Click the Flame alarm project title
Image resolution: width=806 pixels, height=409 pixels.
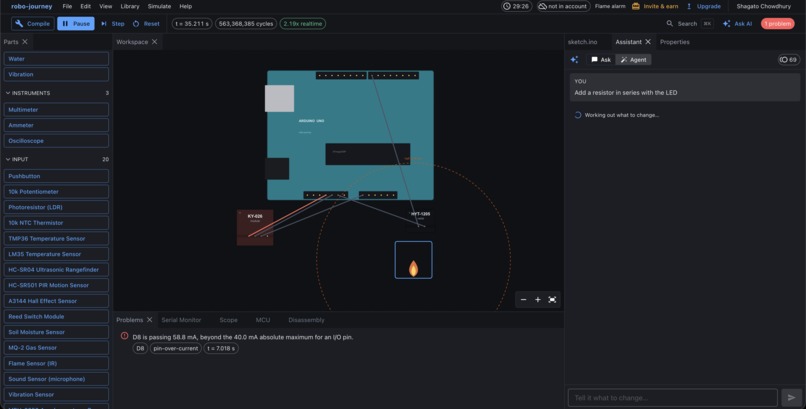[610, 6]
